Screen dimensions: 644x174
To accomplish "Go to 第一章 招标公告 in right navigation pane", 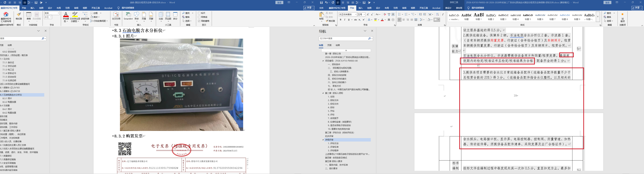I will (333, 54).
